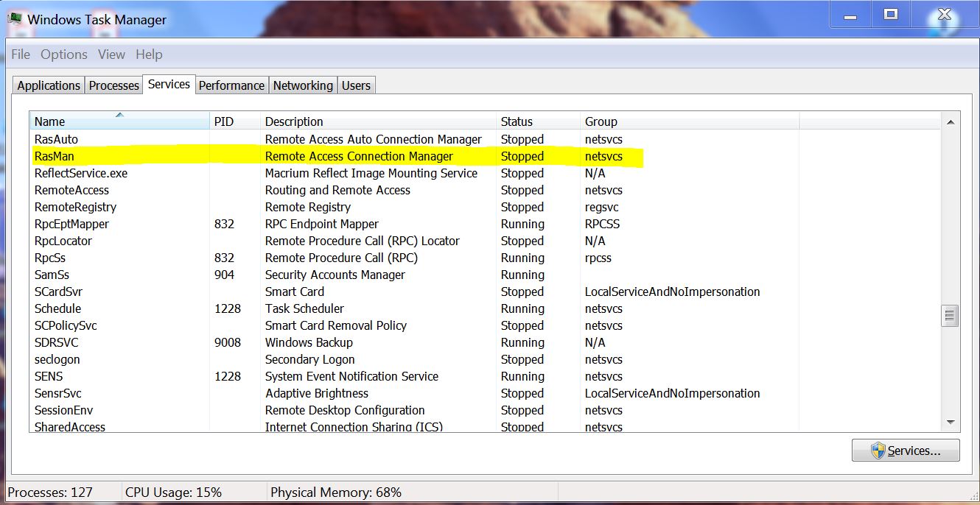Select the SENS service row
Image resolution: width=980 pixels, height=505 pixels.
click(x=486, y=376)
